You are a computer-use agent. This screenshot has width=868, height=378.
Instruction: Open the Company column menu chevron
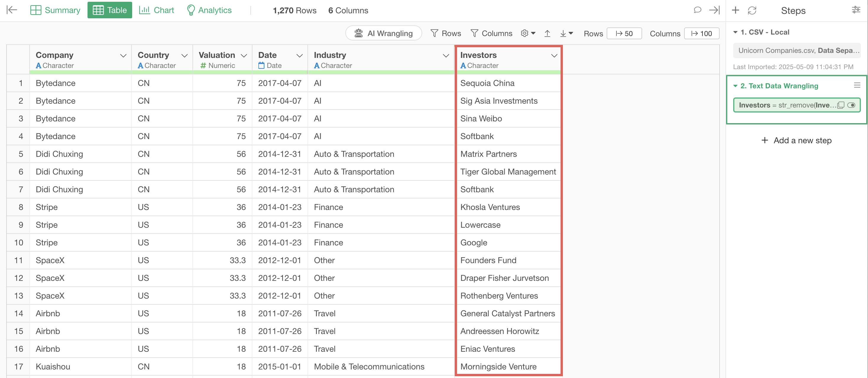[x=123, y=56]
